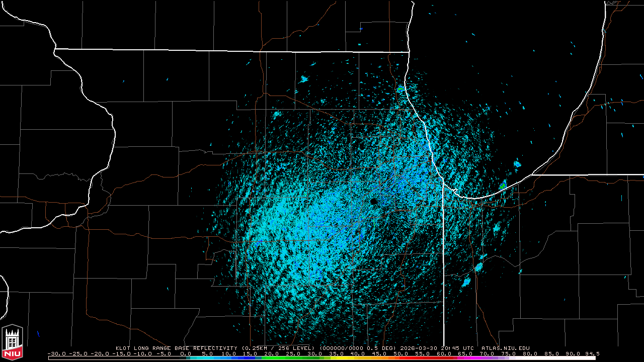Click the "ATLAS.NIU.EDU" text
Screen dimensions: 644x362
pyautogui.click(x=505, y=348)
